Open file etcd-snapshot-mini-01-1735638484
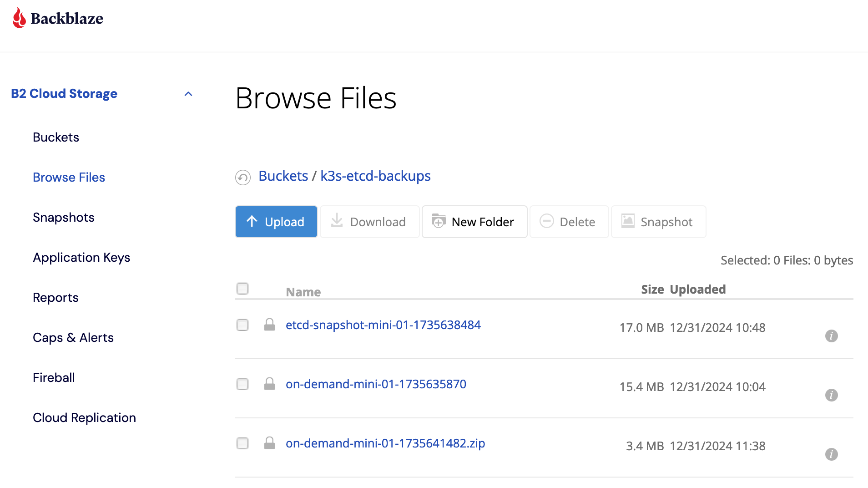This screenshot has height=488, width=868. tap(383, 325)
